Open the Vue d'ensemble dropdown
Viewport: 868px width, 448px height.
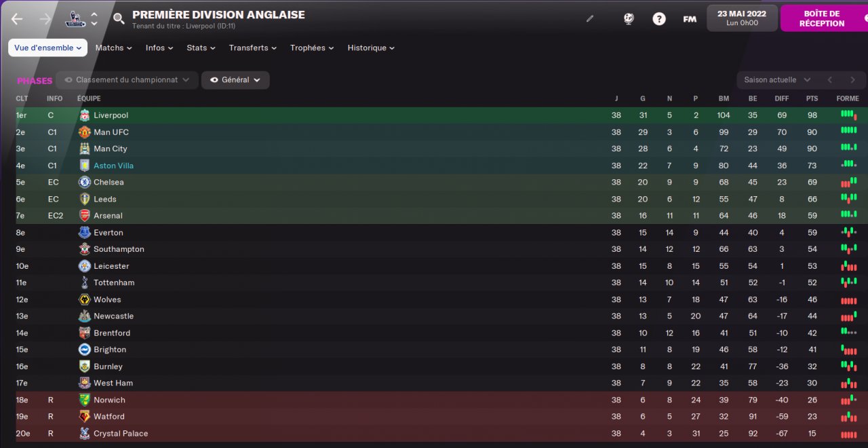(47, 48)
